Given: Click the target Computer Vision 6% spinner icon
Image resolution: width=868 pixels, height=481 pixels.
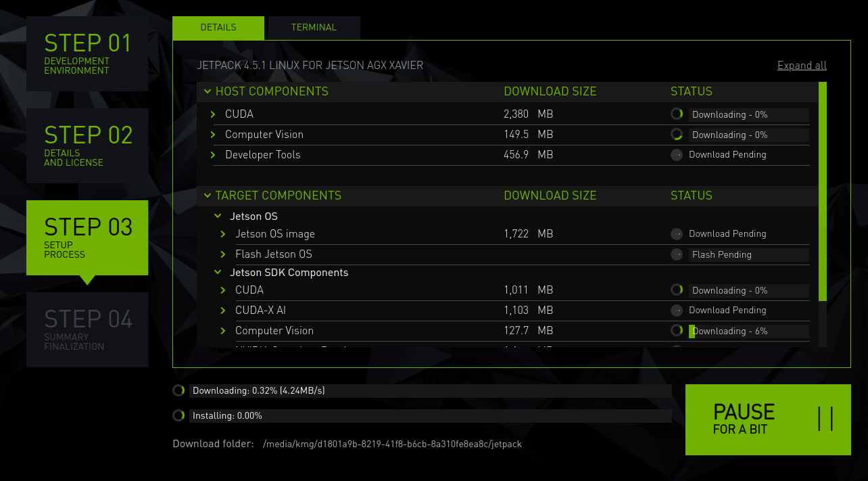Looking at the screenshot, I should (677, 331).
